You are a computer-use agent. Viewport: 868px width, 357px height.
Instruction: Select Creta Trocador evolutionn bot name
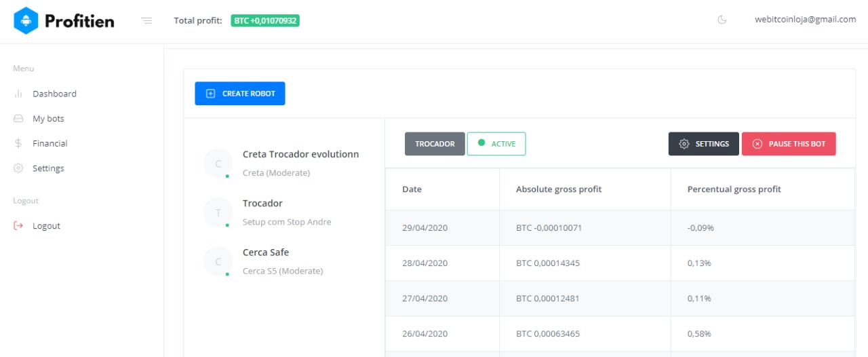(301, 154)
